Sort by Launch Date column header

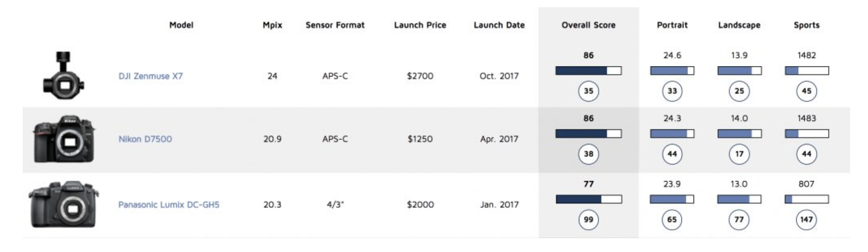[x=499, y=25]
